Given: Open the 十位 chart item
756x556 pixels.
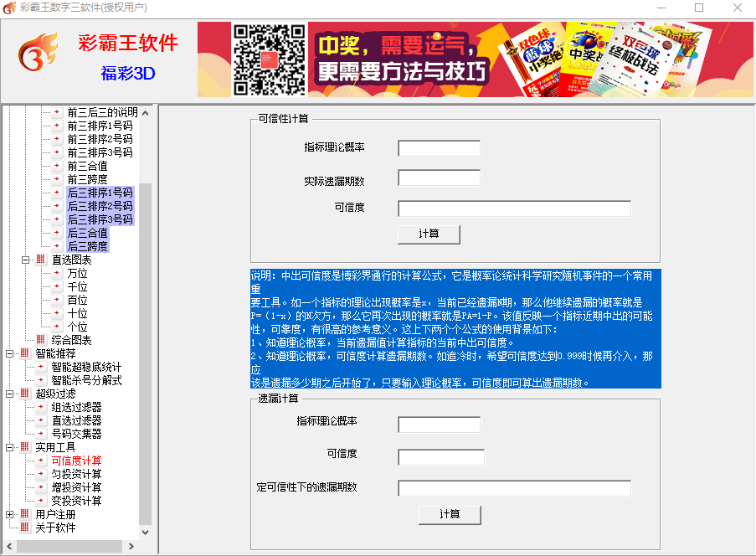Looking at the screenshot, I should click(x=77, y=313).
